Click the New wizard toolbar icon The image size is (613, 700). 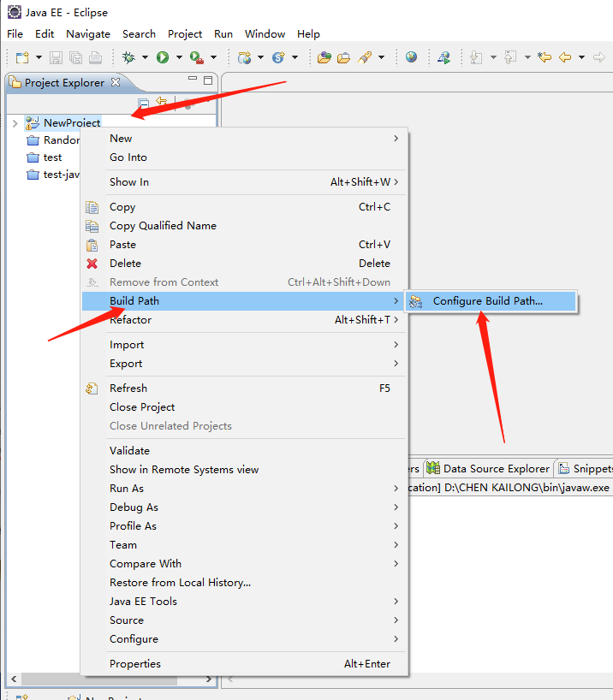(21, 57)
